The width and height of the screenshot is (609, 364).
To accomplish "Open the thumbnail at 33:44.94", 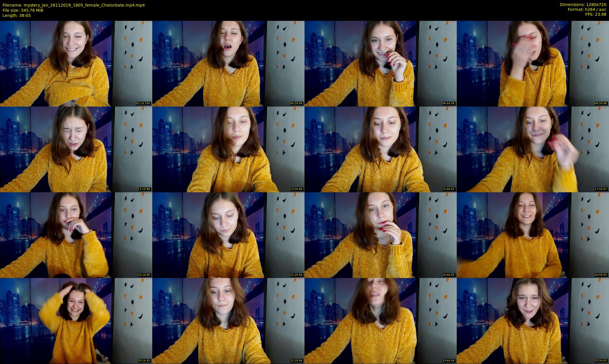I will tap(380, 321).
